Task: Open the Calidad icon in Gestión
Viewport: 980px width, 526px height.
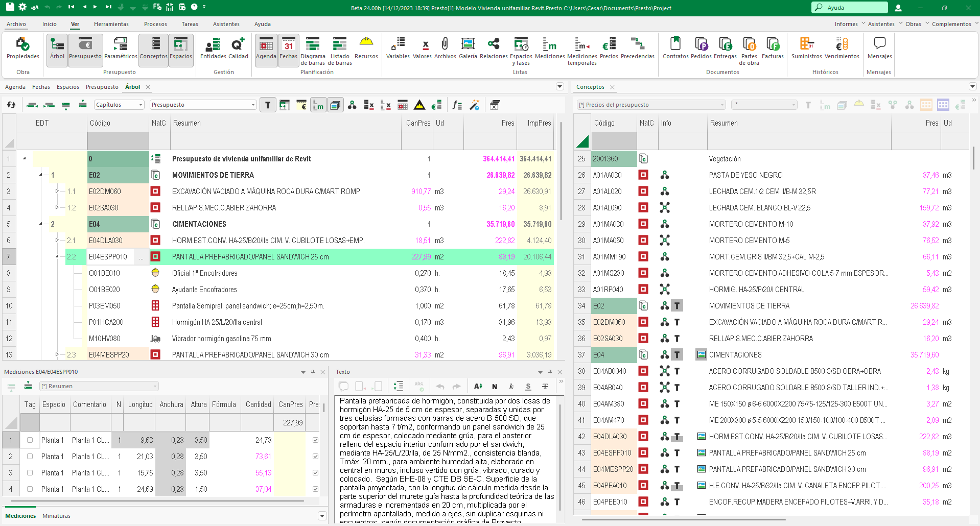Action: [x=238, y=49]
